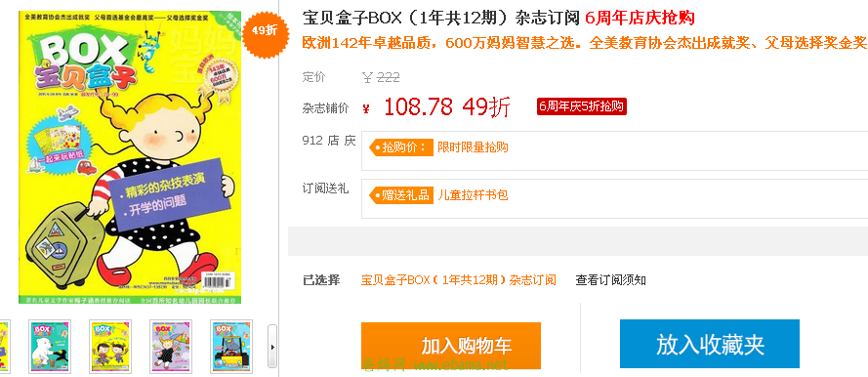Open the large BOX 宝贝盒子 cover image
868x377 pixels.
(133, 157)
